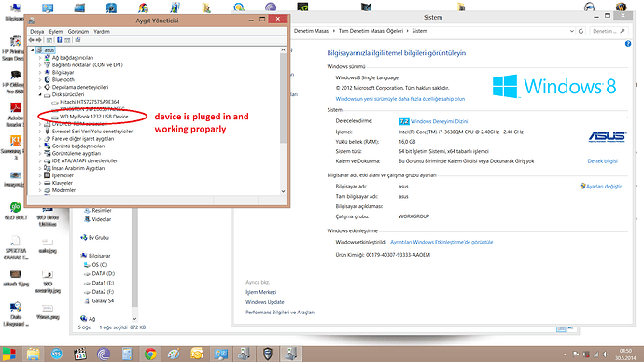Click the Ayarları değiştir link
The width and height of the screenshot is (644, 362).
(604, 187)
